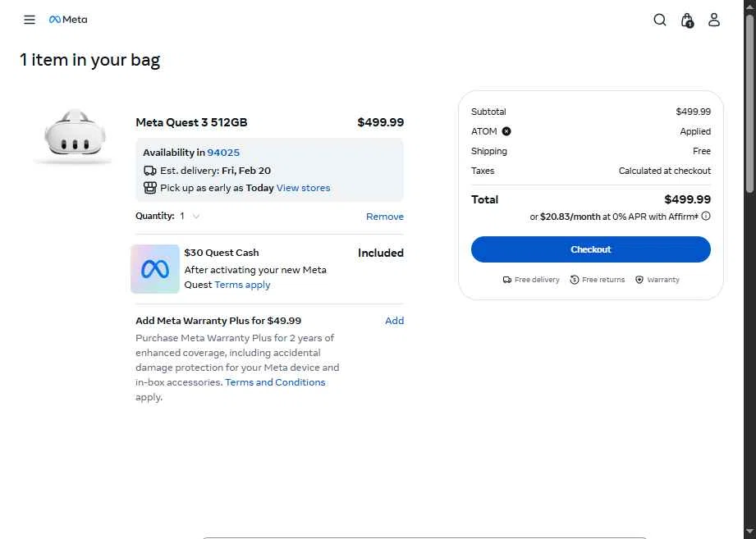
Task: Click the '$30 Quest Cash' heading
Action: click(222, 253)
